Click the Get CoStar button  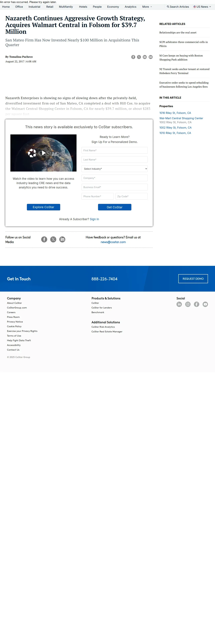tap(115, 207)
